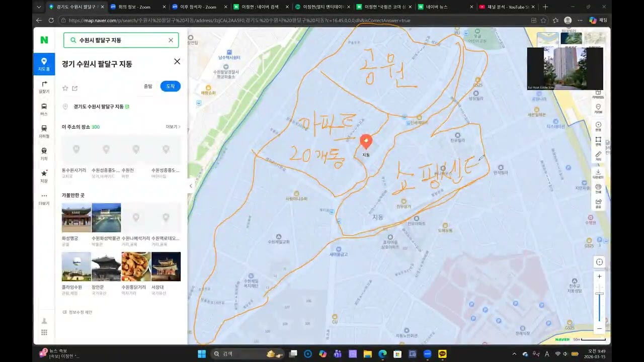Open KakaoTalk from the taskbar
This screenshot has height=362, width=644.
click(442, 353)
